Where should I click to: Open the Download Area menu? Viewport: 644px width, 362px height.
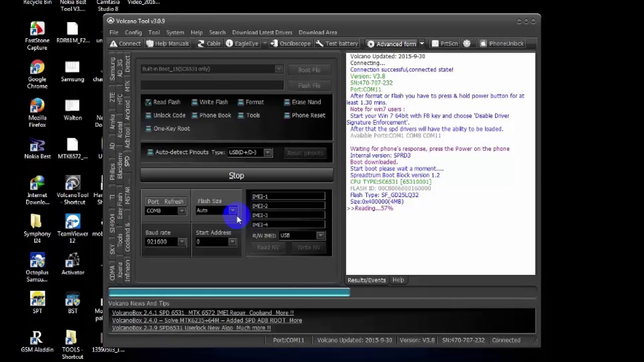click(318, 33)
